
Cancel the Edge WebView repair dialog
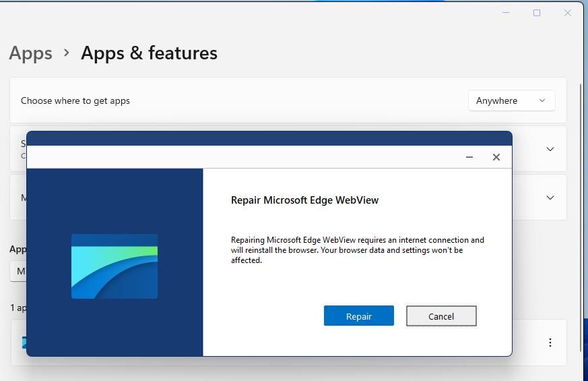[x=441, y=316]
